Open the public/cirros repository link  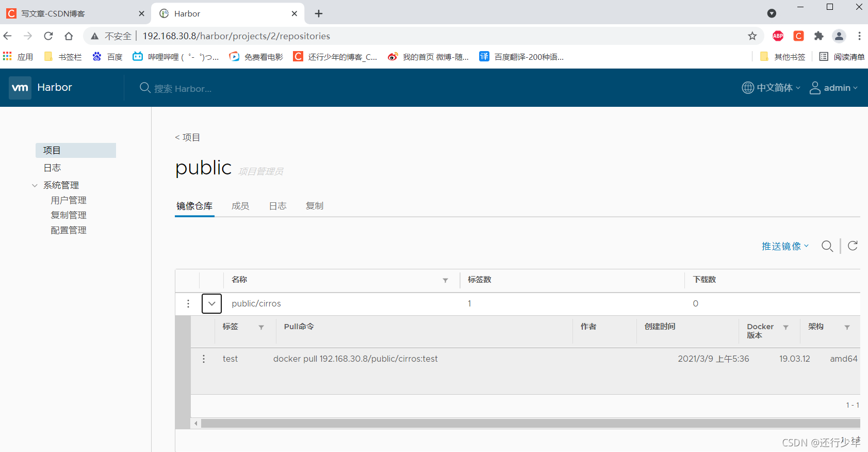256,303
